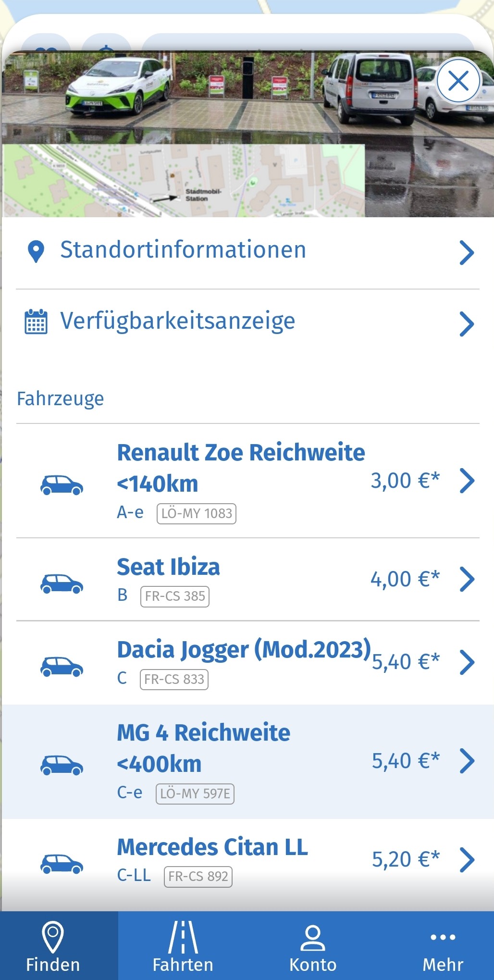The height and width of the screenshot is (980, 494).
Task: Expand Verfügbarkeitsanzeige with its chevron
Action: coord(466,323)
